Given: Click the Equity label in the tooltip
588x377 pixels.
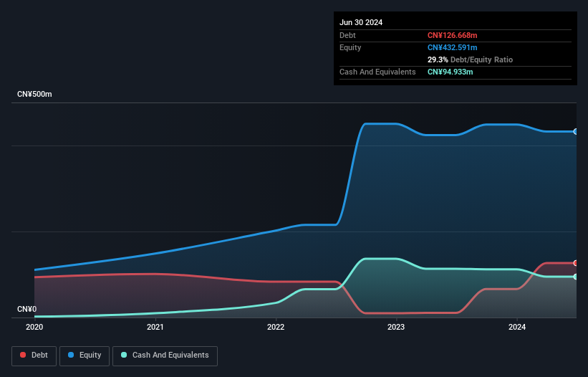Looking at the screenshot, I should pos(350,47).
